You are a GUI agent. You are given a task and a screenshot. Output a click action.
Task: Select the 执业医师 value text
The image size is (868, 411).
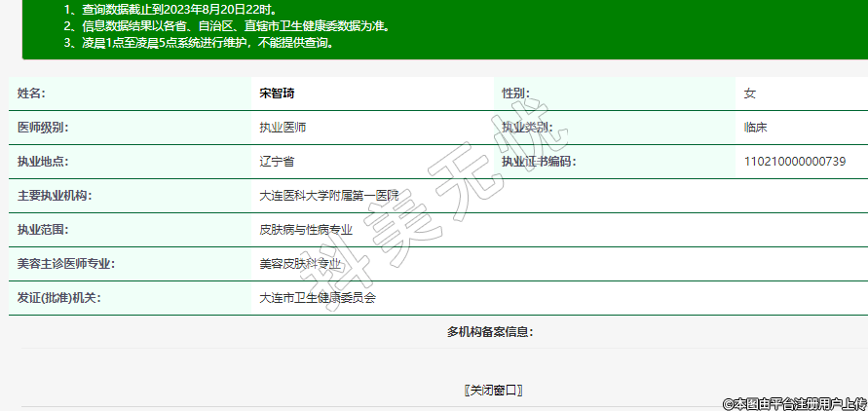(283, 128)
